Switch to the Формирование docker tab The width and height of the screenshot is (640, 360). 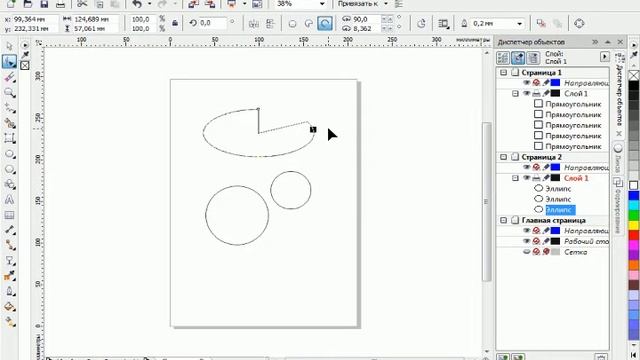(x=618, y=206)
